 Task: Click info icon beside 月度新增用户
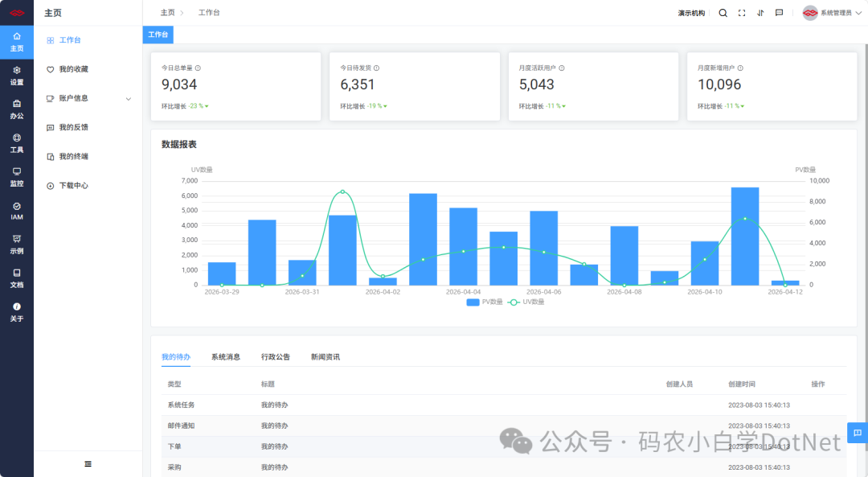click(x=740, y=68)
